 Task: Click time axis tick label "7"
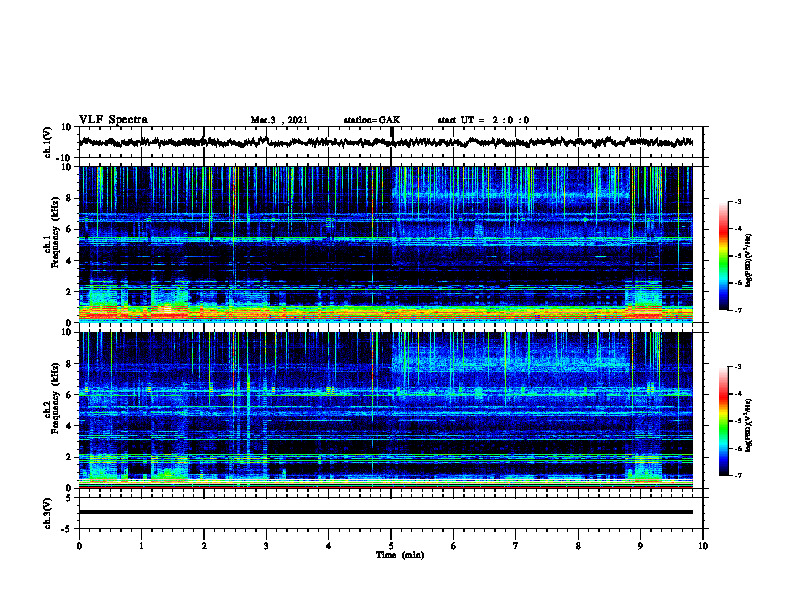click(516, 546)
